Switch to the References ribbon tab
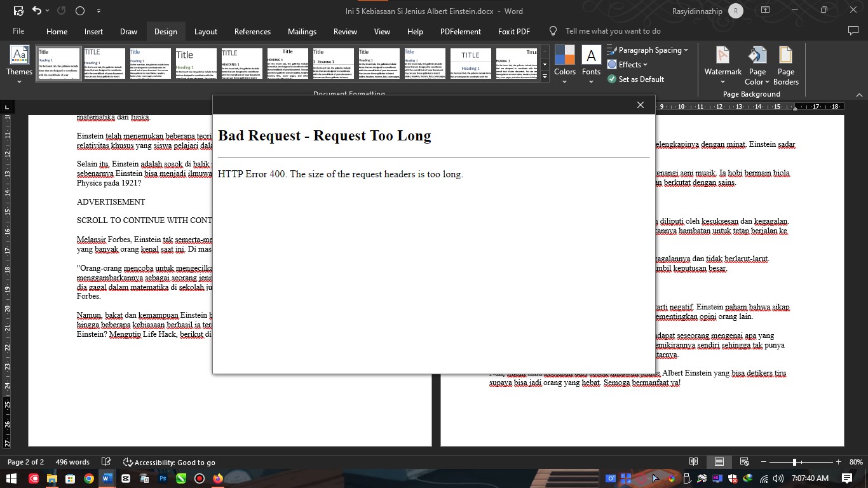 (x=252, y=31)
